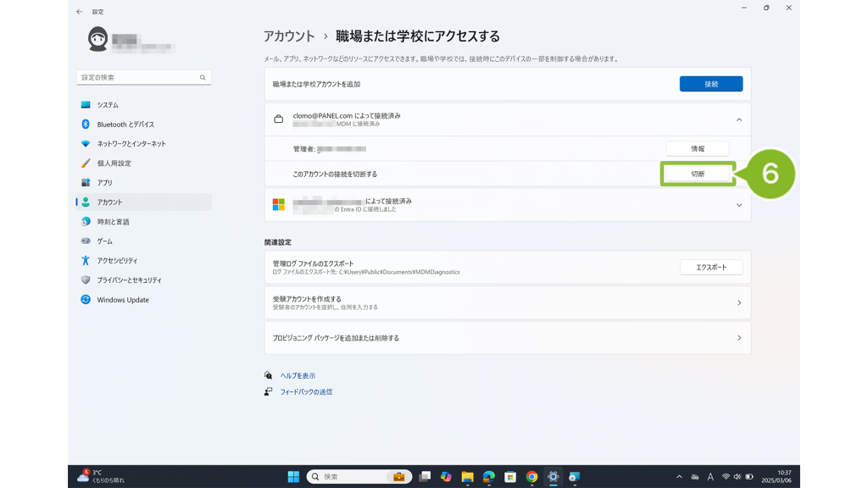Open the user profile avatar
868x488 pixels.
point(98,39)
